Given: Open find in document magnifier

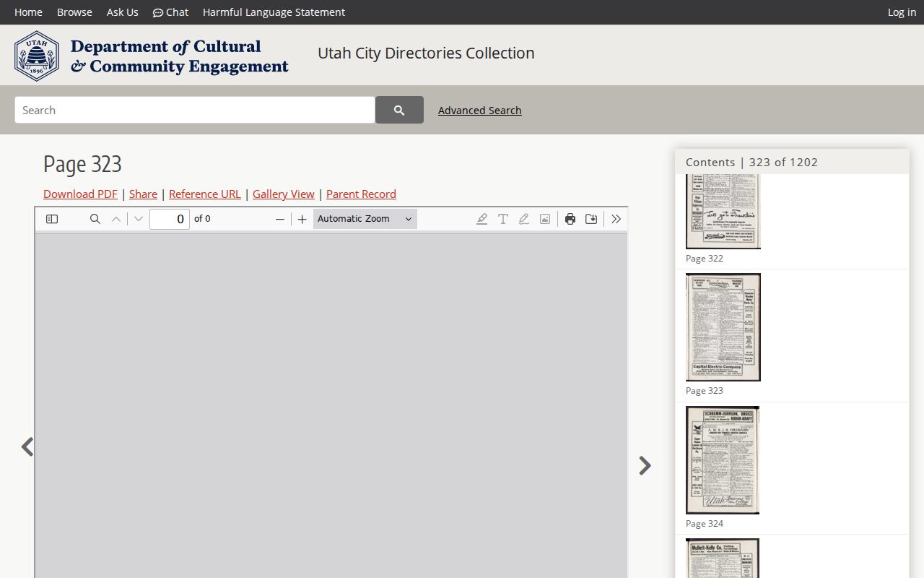Looking at the screenshot, I should (x=95, y=219).
